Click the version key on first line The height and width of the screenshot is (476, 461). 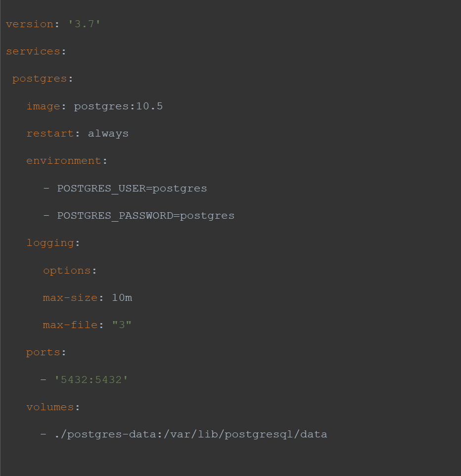pyautogui.click(x=29, y=24)
